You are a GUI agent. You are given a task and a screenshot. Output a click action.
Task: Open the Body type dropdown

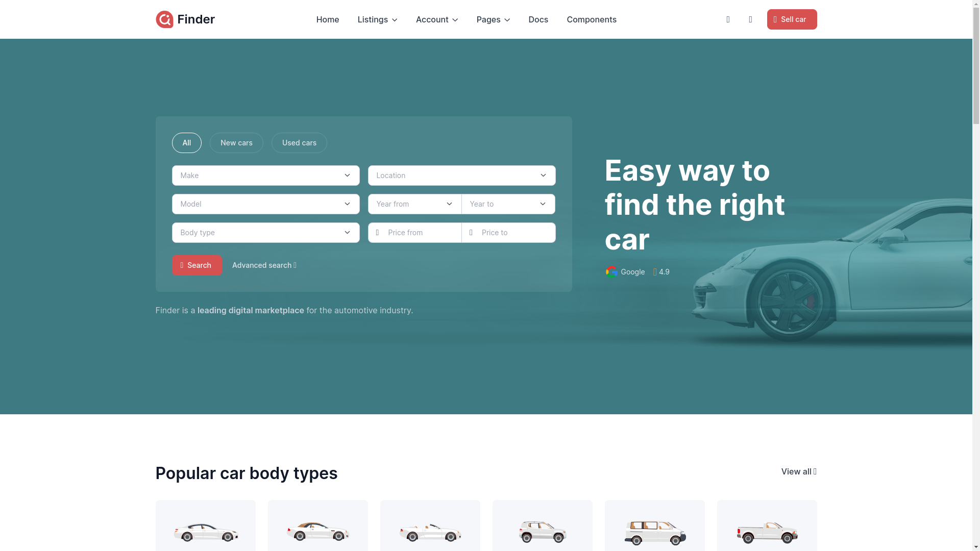coord(266,233)
